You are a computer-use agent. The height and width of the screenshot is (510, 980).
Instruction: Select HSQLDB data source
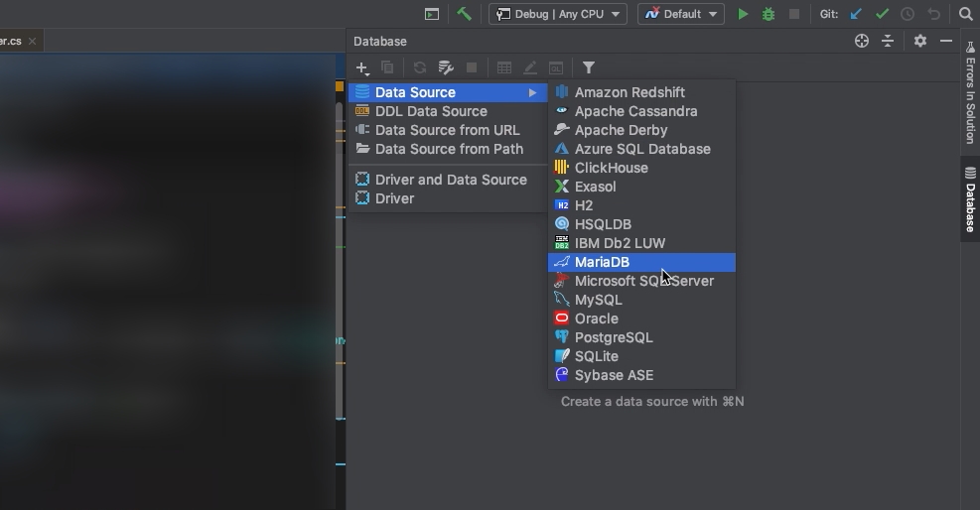[641, 224]
